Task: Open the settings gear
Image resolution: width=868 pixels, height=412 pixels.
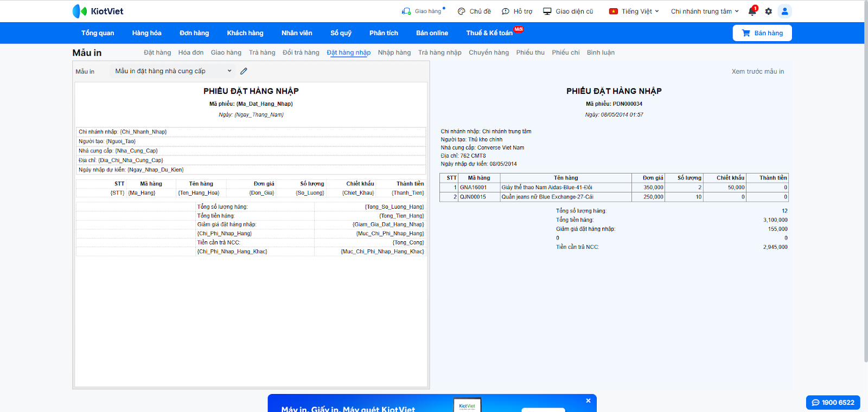Action: pos(768,11)
